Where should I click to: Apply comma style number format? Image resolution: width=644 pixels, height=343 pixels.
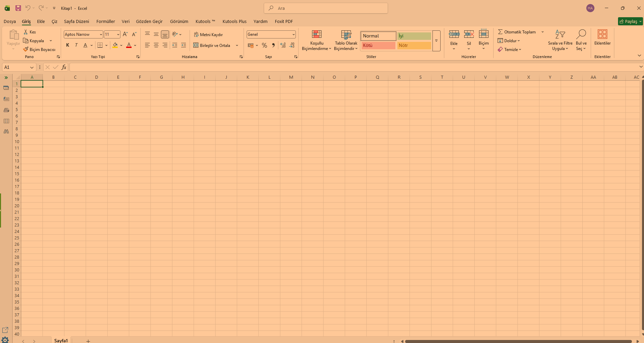click(x=273, y=45)
